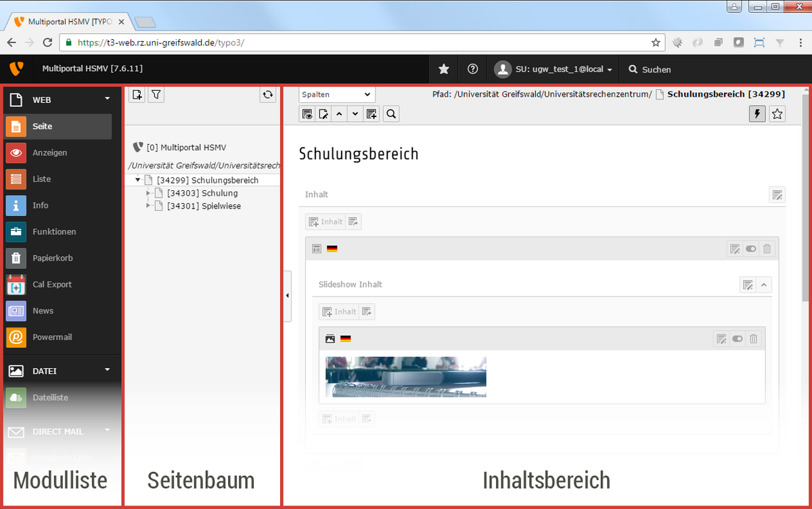Image resolution: width=812 pixels, height=509 pixels.
Task: Click the magnifier search icon in content toolbar
Action: click(391, 114)
